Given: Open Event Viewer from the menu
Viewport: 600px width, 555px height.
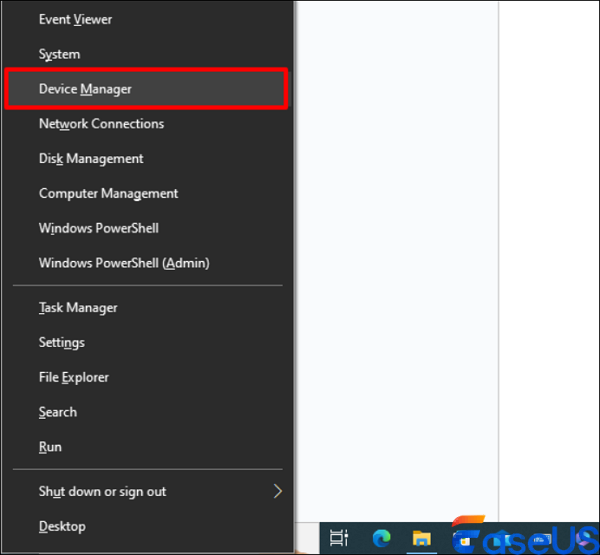Looking at the screenshot, I should click(75, 19).
